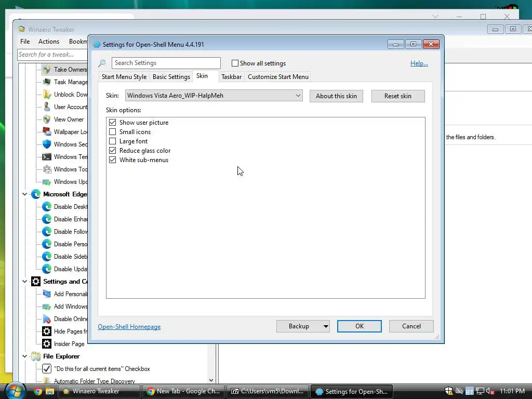Click the Edge icon beside Disable Desktop tweak
This screenshot has height=399, width=532.
(x=47, y=207)
